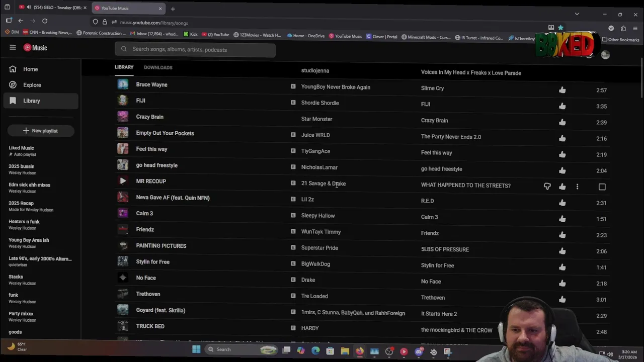644x362 pixels.
Task: Open File Explorer from taskbar
Action: pyautogui.click(x=345, y=351)
